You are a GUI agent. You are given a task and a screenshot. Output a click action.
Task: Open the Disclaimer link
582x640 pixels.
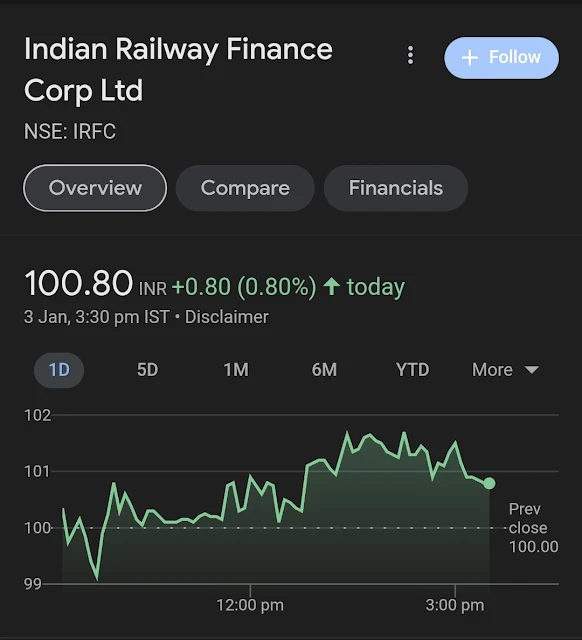[227, 317]
